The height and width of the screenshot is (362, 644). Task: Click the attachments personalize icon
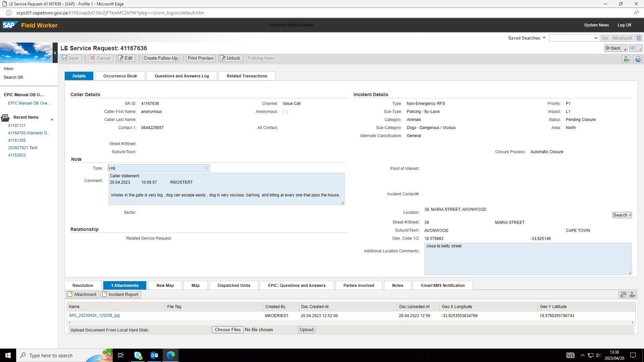coord(632,295)
